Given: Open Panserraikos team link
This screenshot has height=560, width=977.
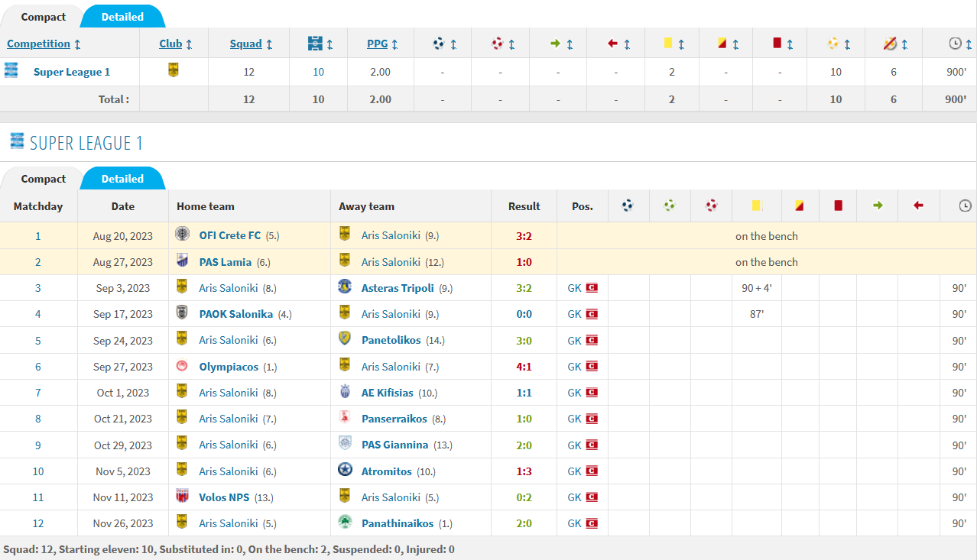Looking at the screenshot, I should (394, 419).
